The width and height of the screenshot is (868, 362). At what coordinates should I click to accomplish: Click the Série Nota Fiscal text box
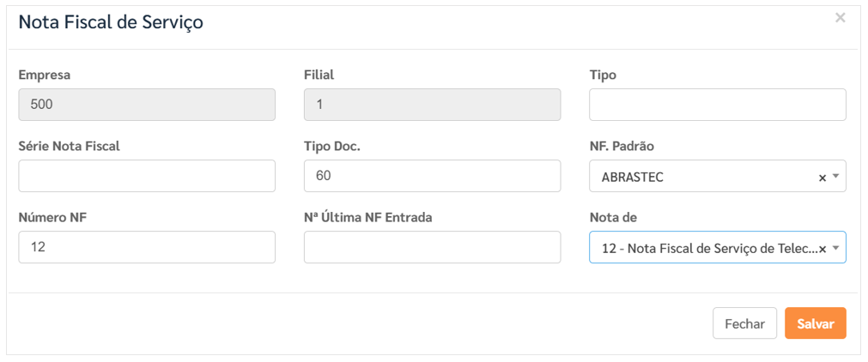146,176
